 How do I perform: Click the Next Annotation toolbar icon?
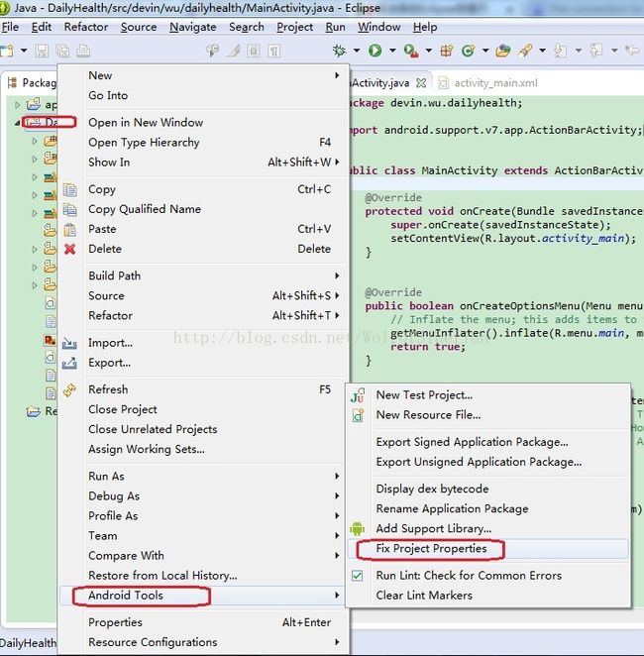pos(561,52)
